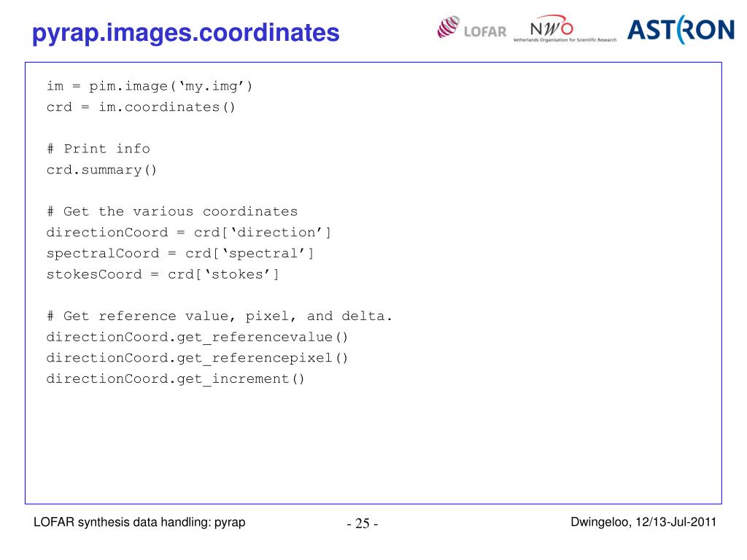This screenshot has width=747, height=560.
Task: Click the ASTRON logo
Action: [x=681, y=29]
